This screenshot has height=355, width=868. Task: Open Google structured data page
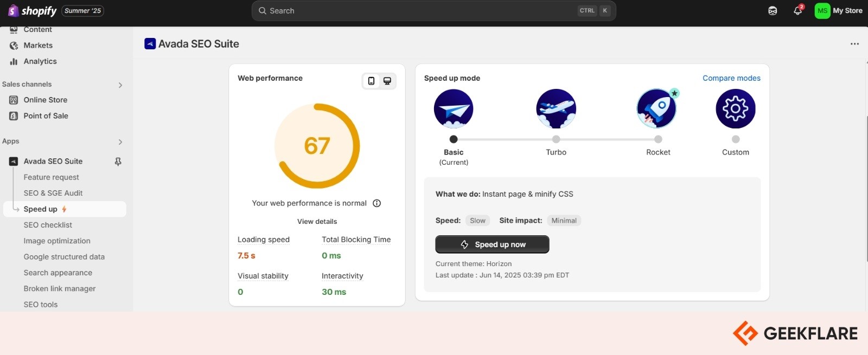click(64, 257)
